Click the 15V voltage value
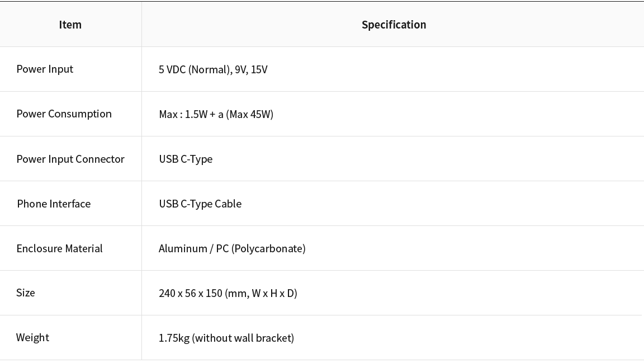The width and height of the screenshot is (644, 363). (x=259, y=69)
